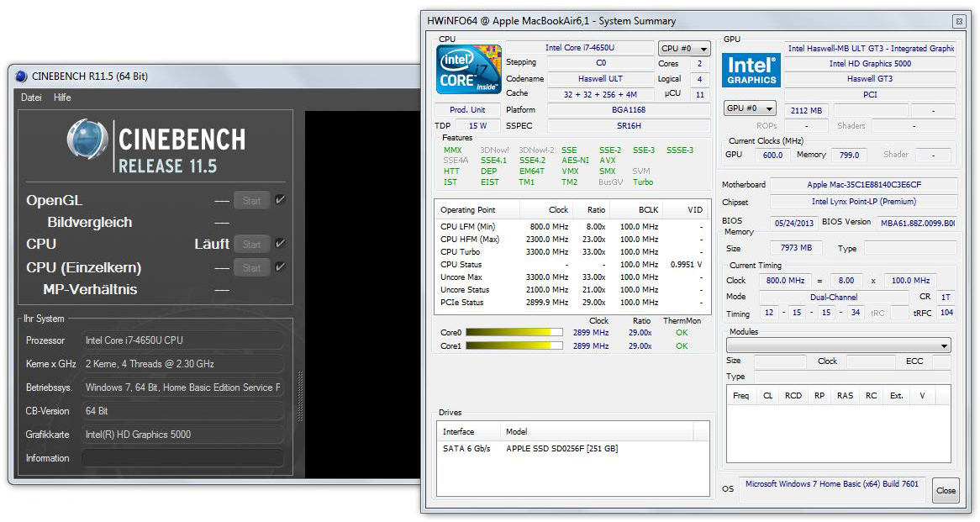This screenshot has width=980, height=522.
Task: Click the memory size 7973 MB value
Action: [796, 248]
